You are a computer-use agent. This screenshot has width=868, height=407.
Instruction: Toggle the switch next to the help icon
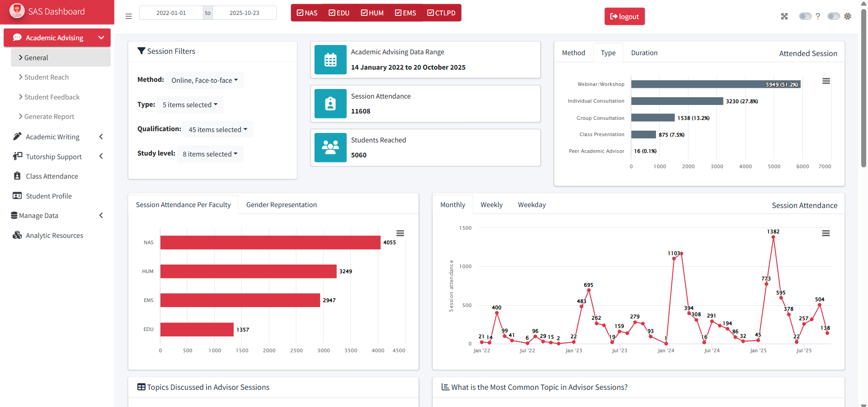805,16
